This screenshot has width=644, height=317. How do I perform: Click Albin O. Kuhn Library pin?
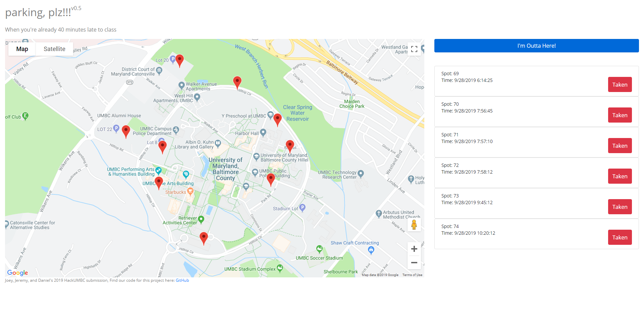[218, 144]
